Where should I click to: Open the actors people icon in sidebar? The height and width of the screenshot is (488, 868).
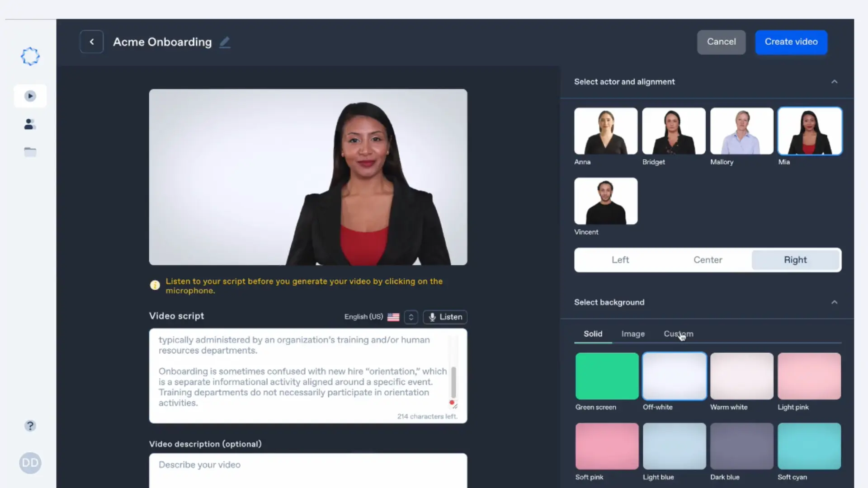(30, 124)
